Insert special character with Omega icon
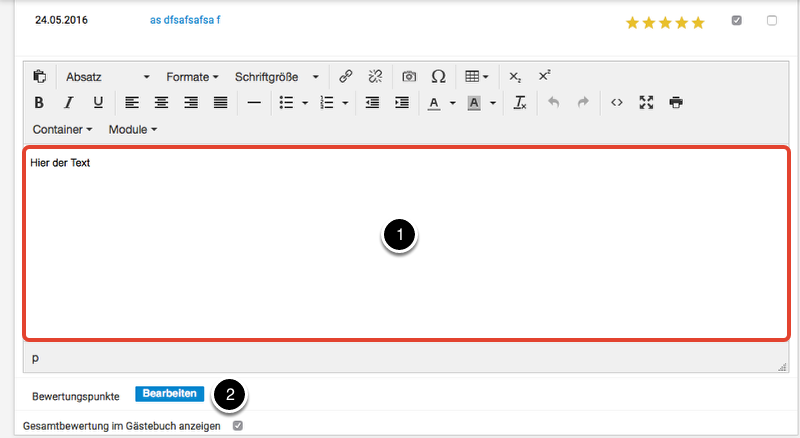The height and width of the screenshot is (438, 800). [438, 76]
